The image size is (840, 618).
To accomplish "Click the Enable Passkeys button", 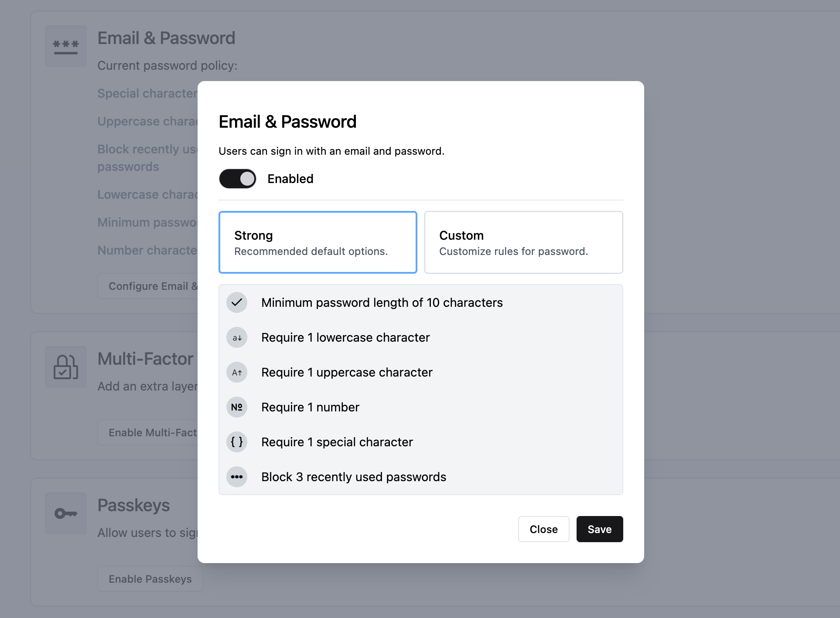I will 150,579.
